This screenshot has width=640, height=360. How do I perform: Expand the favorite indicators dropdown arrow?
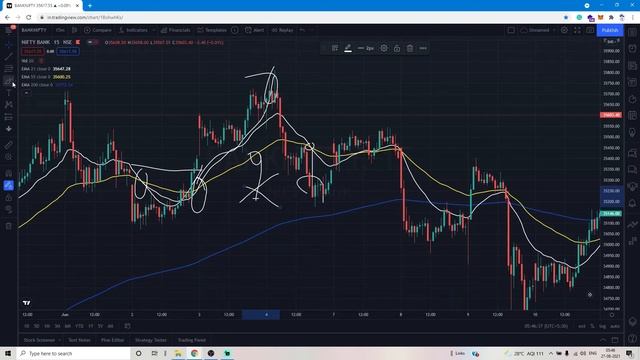tap(154, 30)
